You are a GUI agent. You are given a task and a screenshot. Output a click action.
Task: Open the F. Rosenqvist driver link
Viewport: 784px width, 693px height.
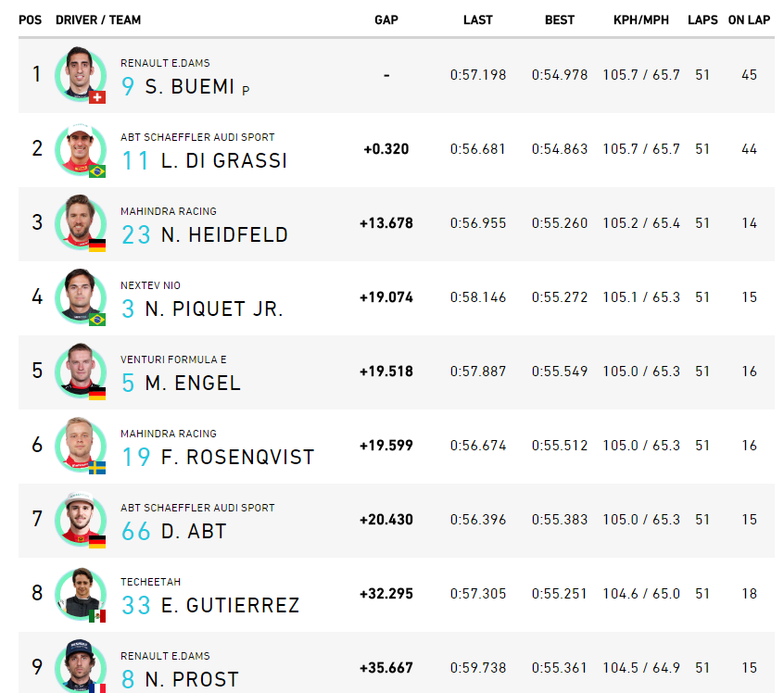(237, 457)
